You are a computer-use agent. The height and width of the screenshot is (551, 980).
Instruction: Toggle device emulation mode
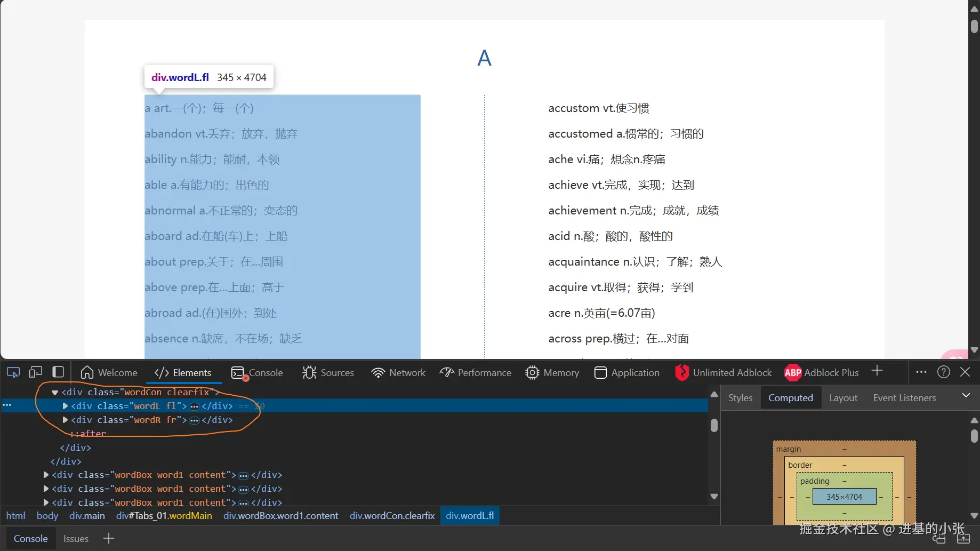point(36,372)
